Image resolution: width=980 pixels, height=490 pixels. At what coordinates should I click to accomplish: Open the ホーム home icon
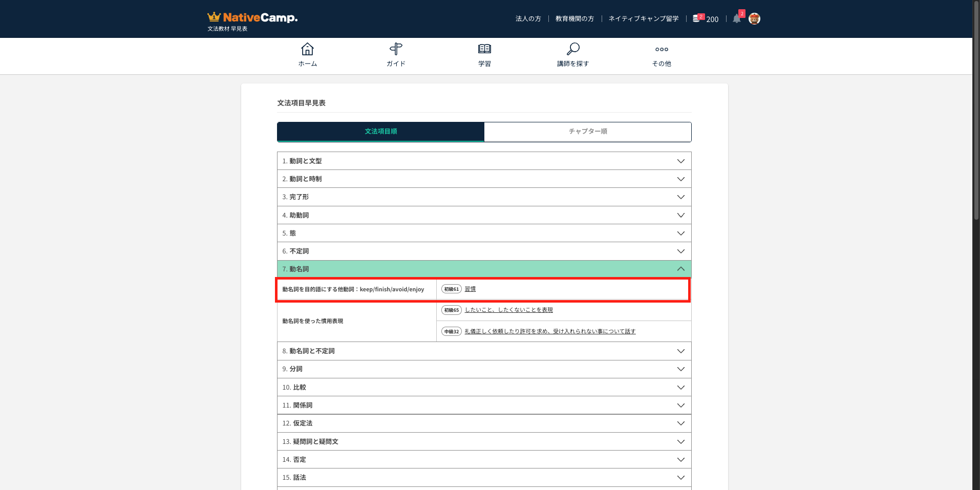tap(307, 49)
